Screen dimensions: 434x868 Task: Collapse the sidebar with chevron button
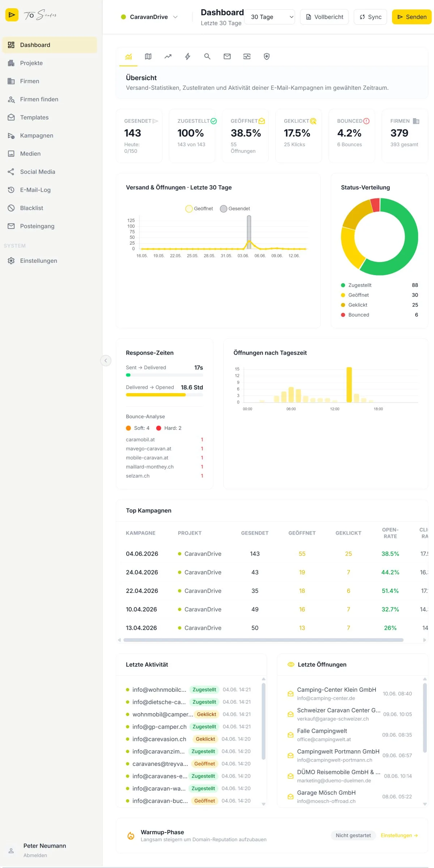(106, 361)
